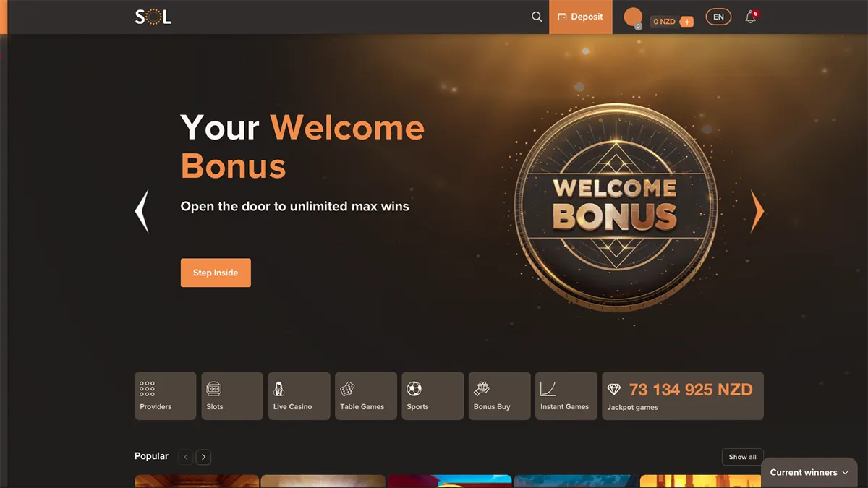Open the Instant Games category
The width and height of the screenshot is (868, 488).
pos(566,395)
